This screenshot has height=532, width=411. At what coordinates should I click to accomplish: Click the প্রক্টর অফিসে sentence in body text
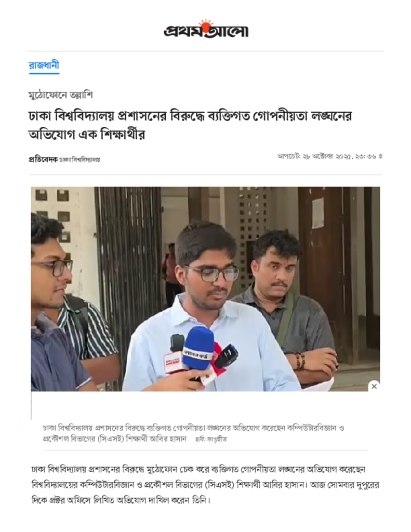tap(121, 500)
